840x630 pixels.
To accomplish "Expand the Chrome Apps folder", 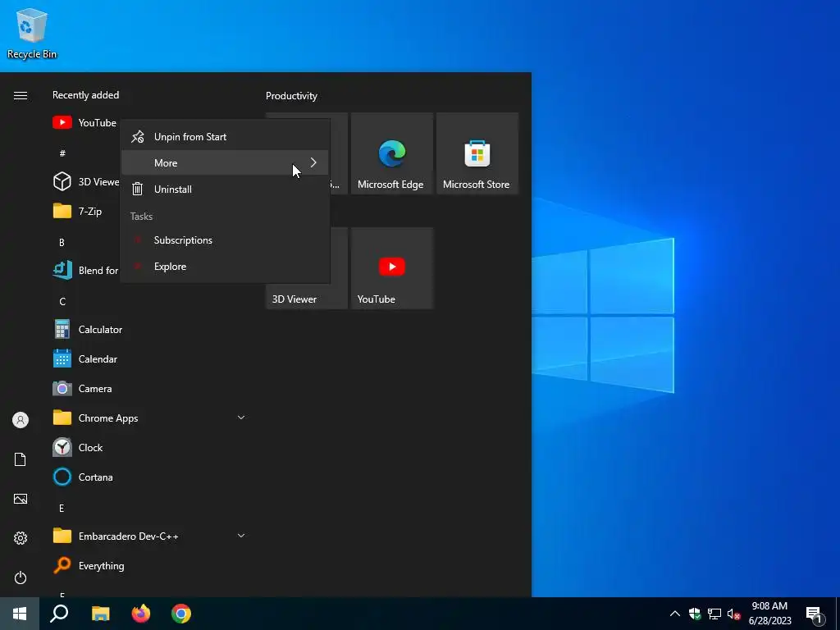I will point(150,418).
